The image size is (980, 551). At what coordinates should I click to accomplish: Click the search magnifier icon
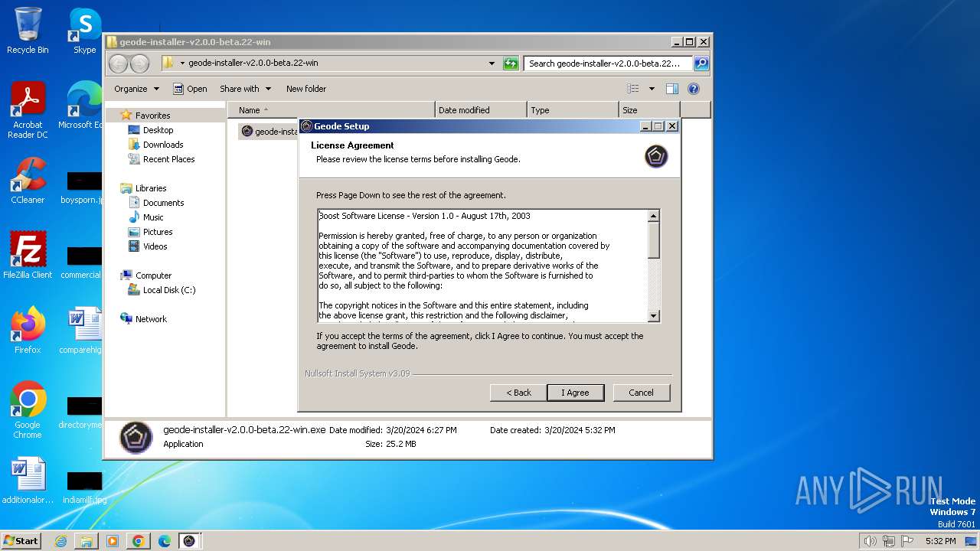tap(701, 64)
